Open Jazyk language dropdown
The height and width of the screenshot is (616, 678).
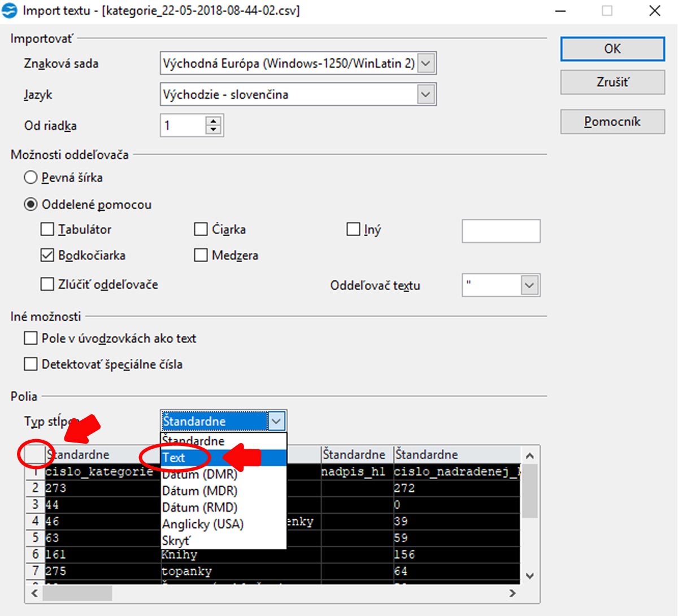click(427, 94)
